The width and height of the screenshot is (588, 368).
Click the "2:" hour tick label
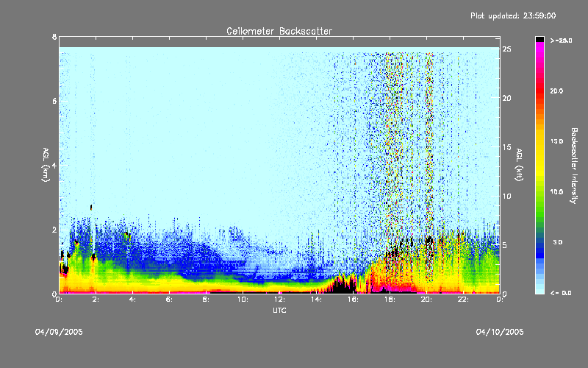click(96, 300)
